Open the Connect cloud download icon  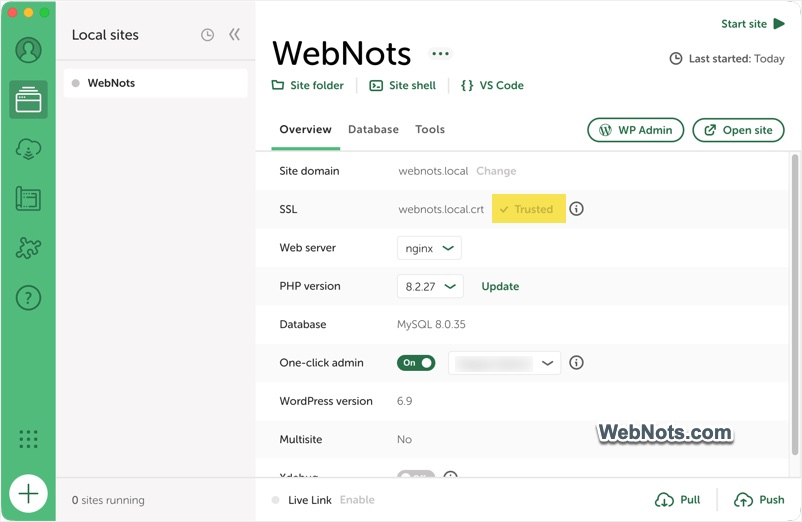point(28,149)
